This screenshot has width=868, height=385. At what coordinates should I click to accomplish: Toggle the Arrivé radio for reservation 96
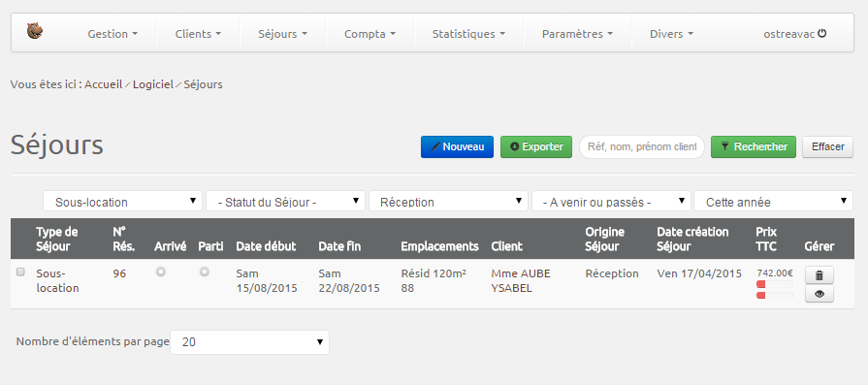pyautogui.click(x=161, y=272)
